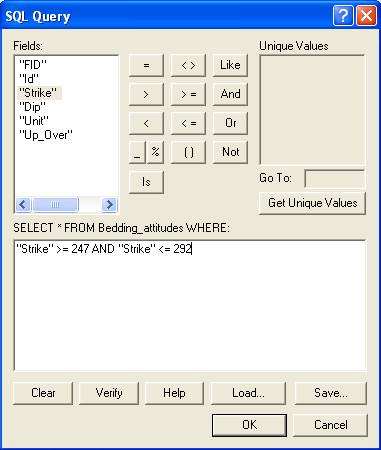Insert the Like operator
The height and width of the screenshot is (450, 381).
tap(230, 65)
